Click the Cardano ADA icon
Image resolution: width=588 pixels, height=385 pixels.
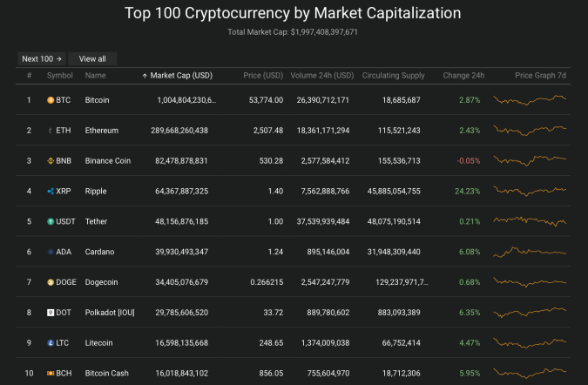pos(51,252)
